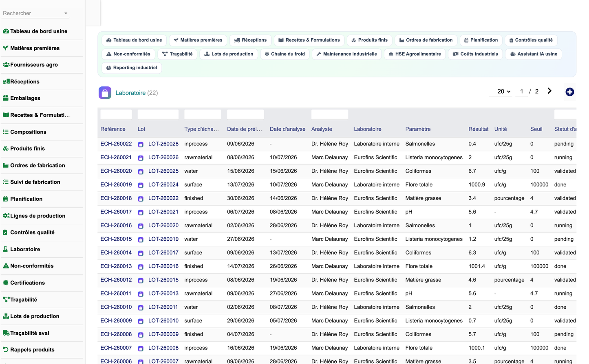Switch to Maintenance industrielle tab
The width and height of the screenshot is (589, 364).
[x=347, y=54]
